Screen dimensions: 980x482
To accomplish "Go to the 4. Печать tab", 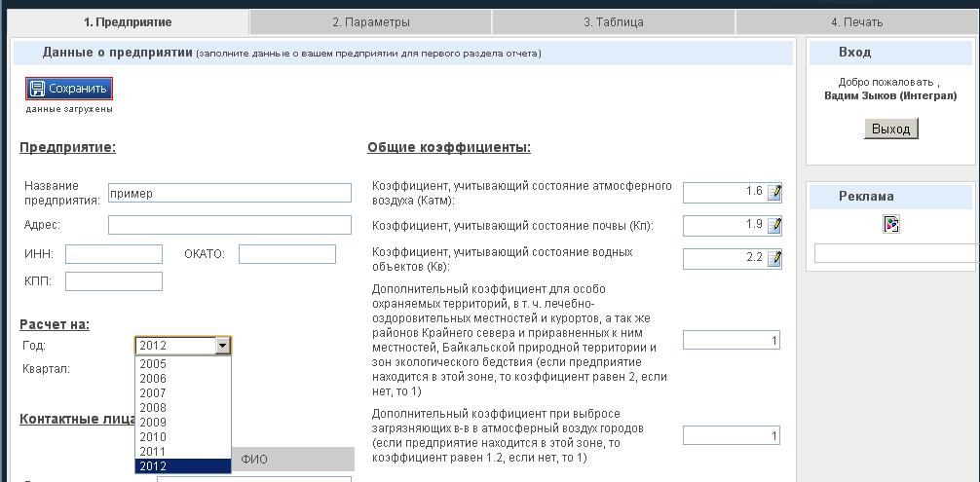I will pos(856,21).
